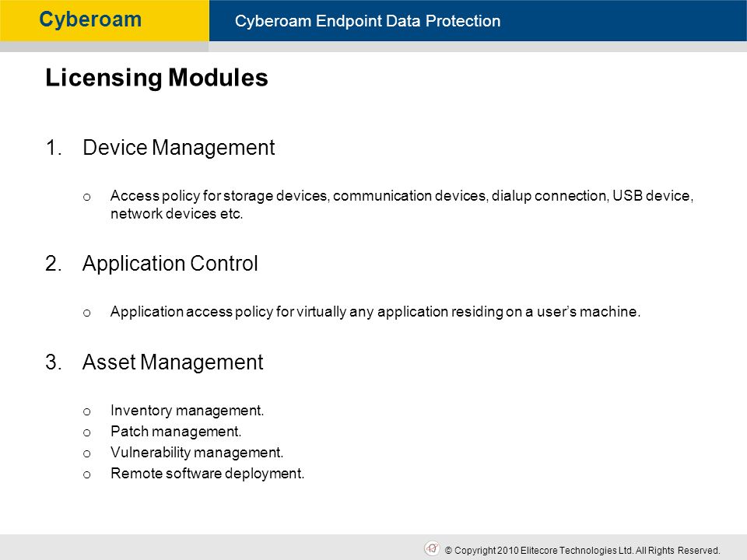Select the Elitecore copyright footer text
The height and width of the screenshot is (560, 747).
click(582, 551)
